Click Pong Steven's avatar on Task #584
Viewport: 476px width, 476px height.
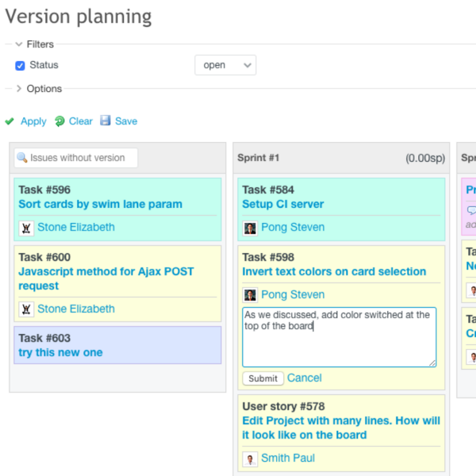[250, 228]
